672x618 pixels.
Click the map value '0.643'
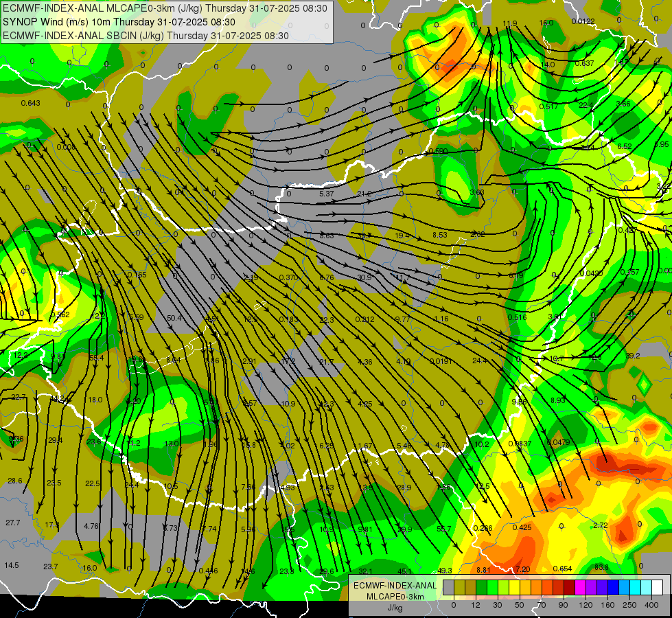(30, 103)
